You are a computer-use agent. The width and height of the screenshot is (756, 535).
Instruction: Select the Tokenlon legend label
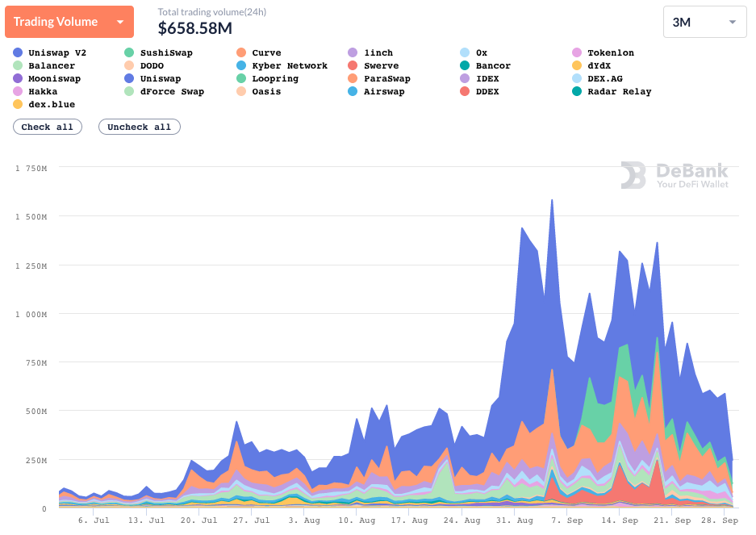(610, 52)
